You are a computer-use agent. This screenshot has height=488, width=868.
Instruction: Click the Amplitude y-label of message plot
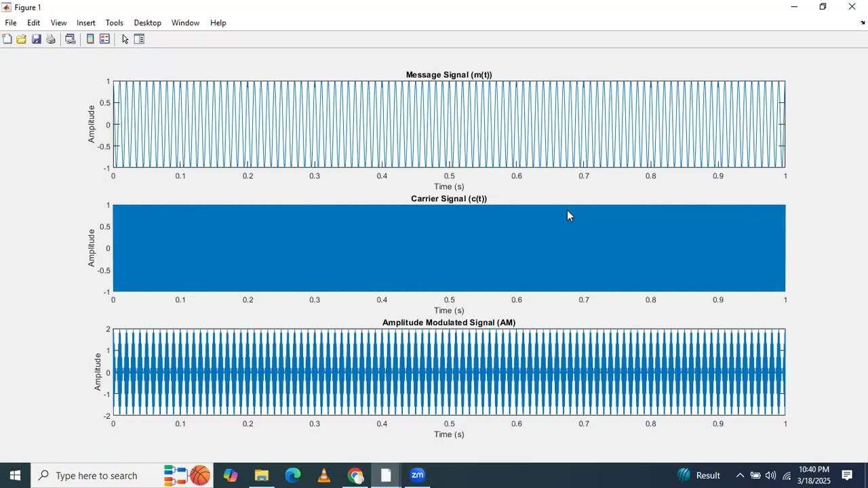(x=92, y=125)
